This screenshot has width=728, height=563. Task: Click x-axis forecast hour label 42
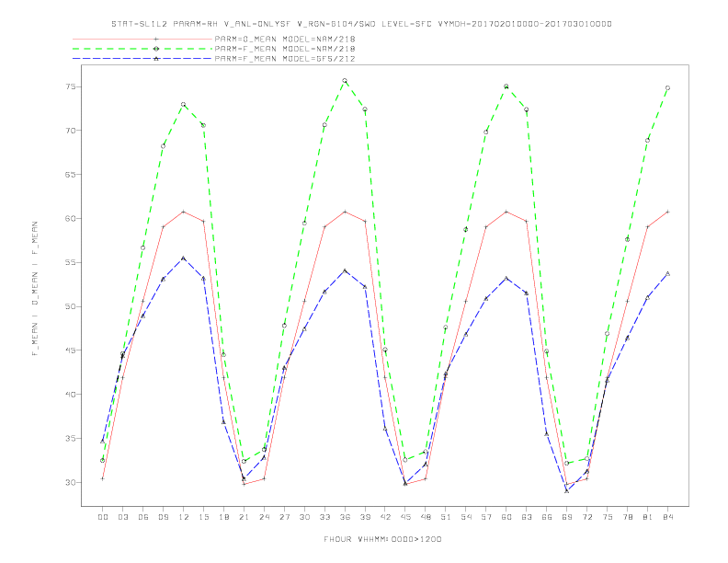pos(385,517)
